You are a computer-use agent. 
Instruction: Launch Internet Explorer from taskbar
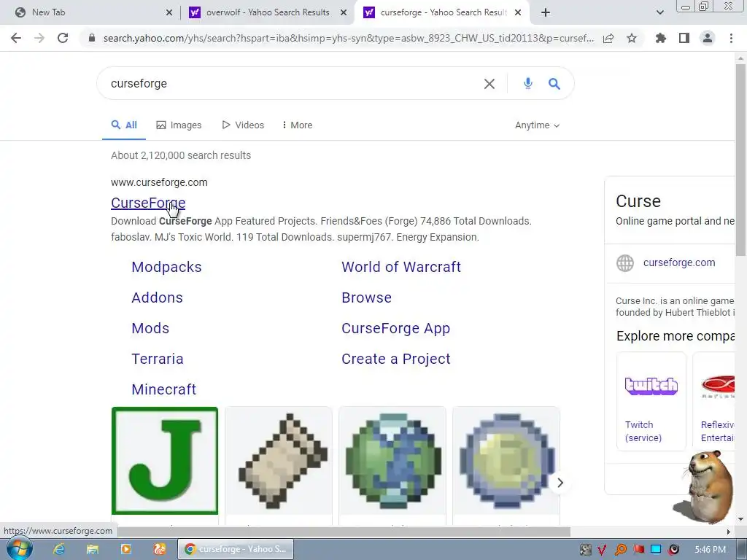(59, 549)
